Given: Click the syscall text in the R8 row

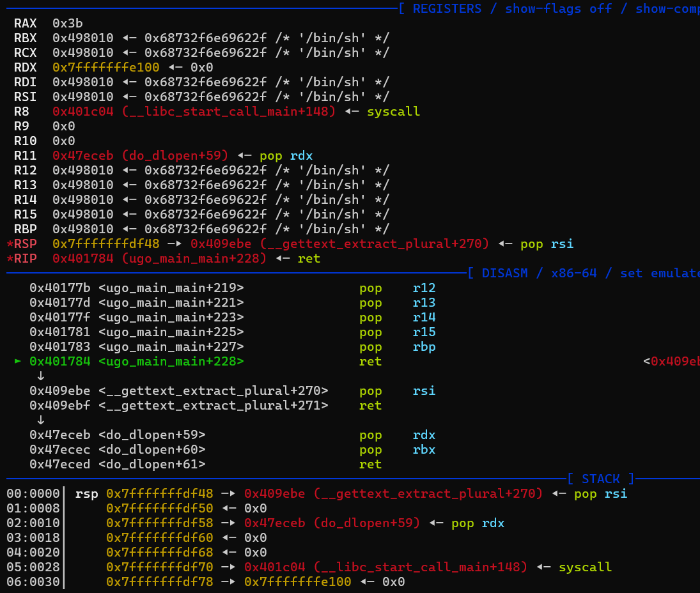Looking at the screenshot, I should [x=393, y=111].
